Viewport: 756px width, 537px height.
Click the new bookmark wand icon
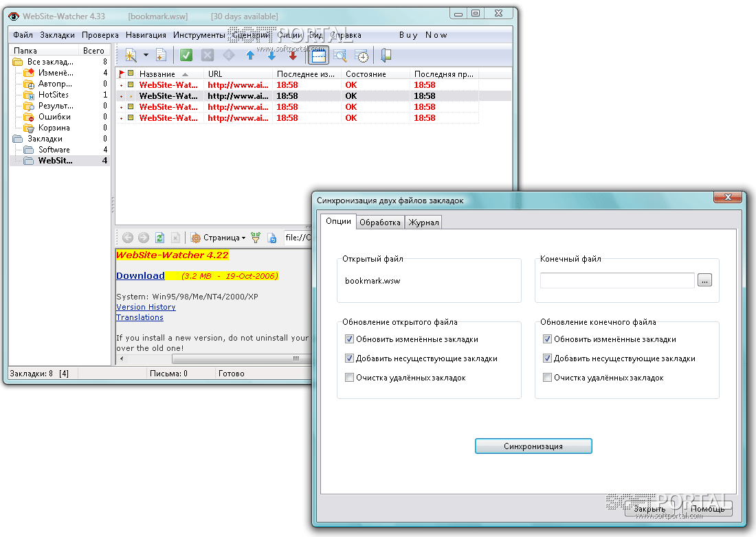131,56
